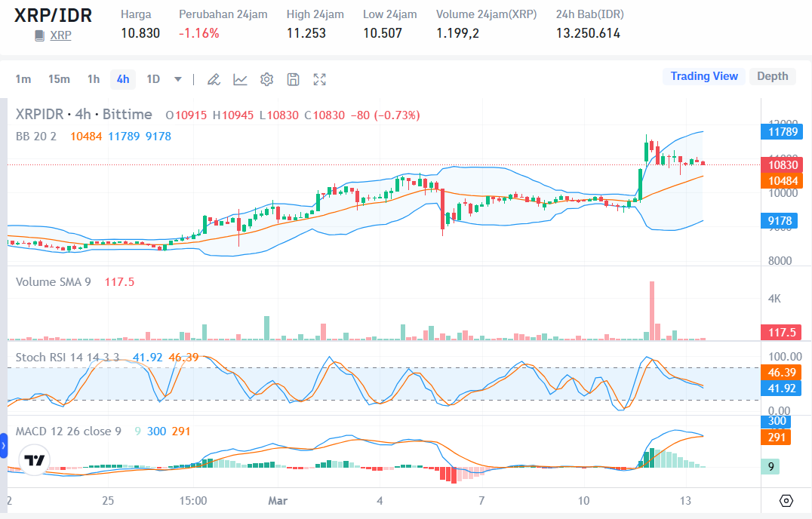Select 1m candle interval
Screen dimensions: 812x519
pyautogui.click(x=23, y=79)
